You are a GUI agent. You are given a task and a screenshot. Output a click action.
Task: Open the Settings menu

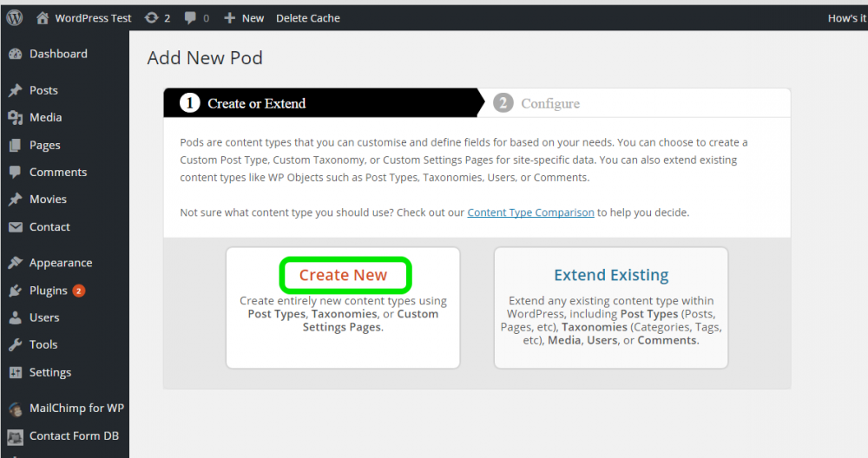50,373
